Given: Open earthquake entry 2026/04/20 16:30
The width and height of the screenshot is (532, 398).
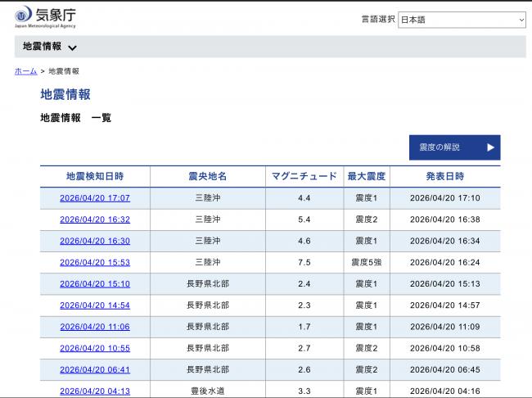Looking at the screenshot, I should point(95,241).
